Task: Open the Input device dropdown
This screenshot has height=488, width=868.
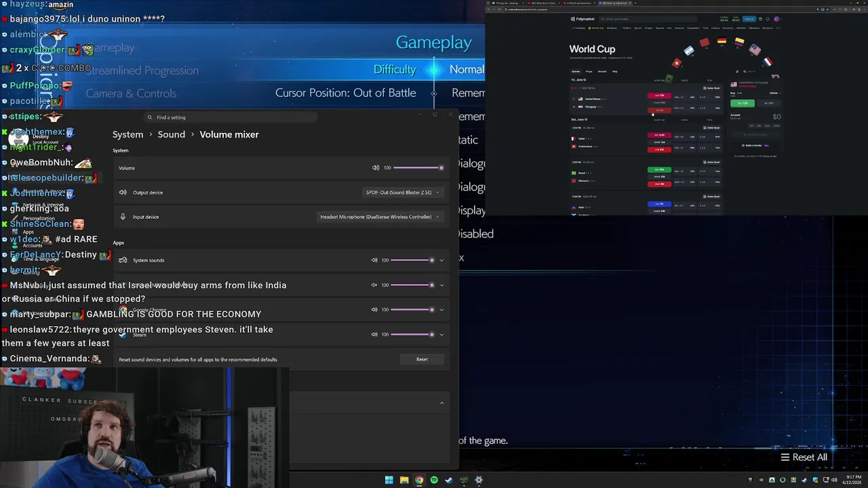Action: [x=380, y=217]
